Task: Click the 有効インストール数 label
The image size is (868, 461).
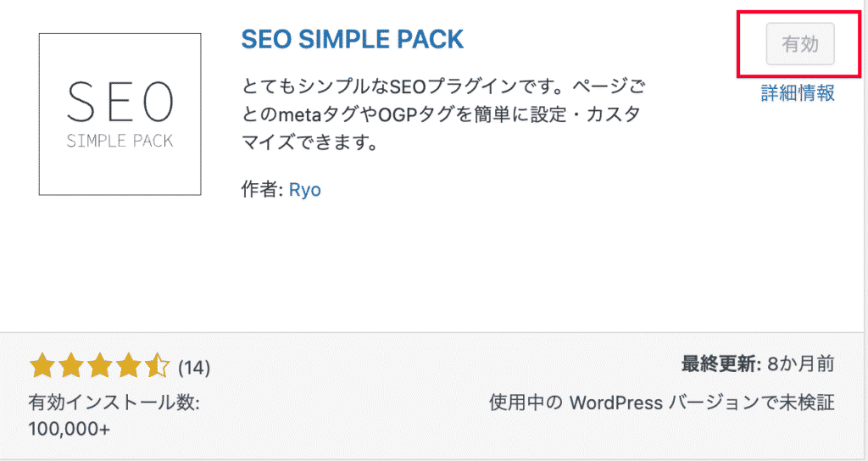Action: (114, 401)
